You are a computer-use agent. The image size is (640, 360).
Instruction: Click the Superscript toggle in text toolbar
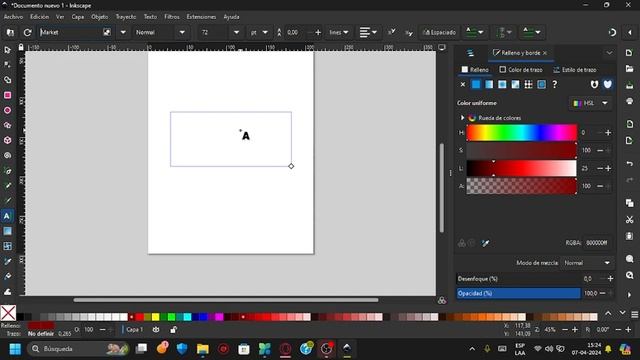point(391,32)
